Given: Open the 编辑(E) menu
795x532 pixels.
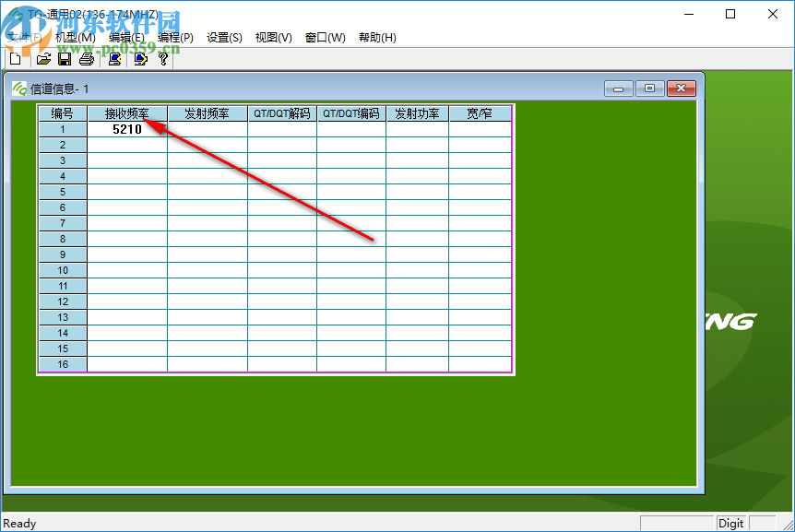Looking at the screenshot, I should point(126,38).
